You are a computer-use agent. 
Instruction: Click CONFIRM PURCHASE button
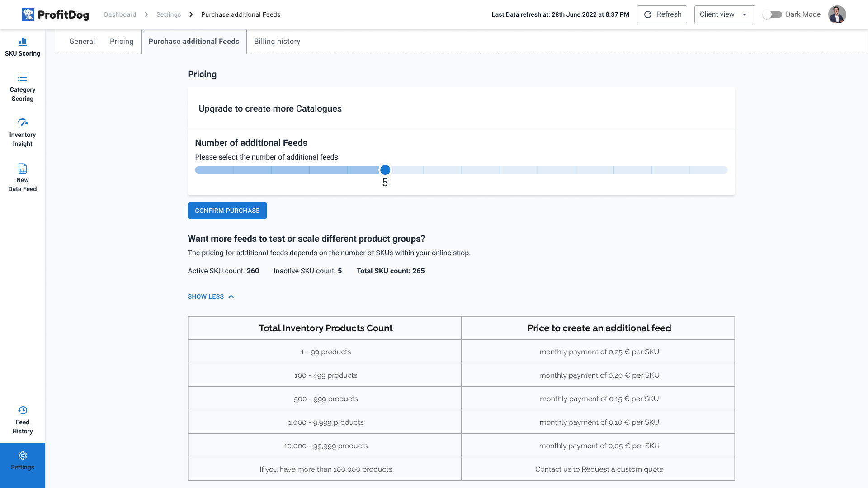[x=227, y=211]
